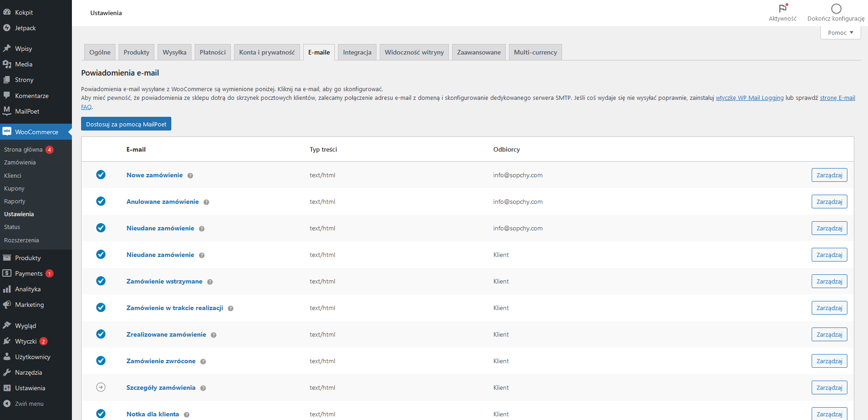Select the Jetpack sidebar icon
This screenshot has height=420, width=868.
pos(7,28)
